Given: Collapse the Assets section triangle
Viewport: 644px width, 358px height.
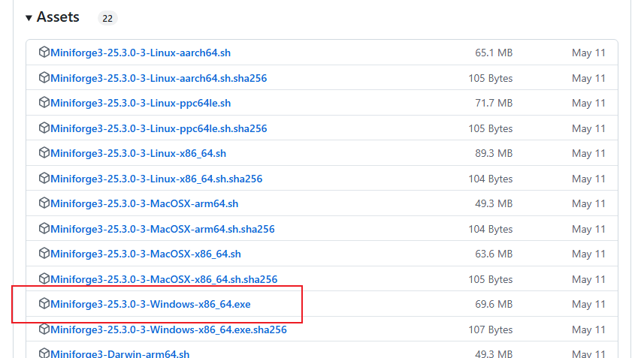Looking at the screenshot, I should pyautogui.click(x=29, y=17).
